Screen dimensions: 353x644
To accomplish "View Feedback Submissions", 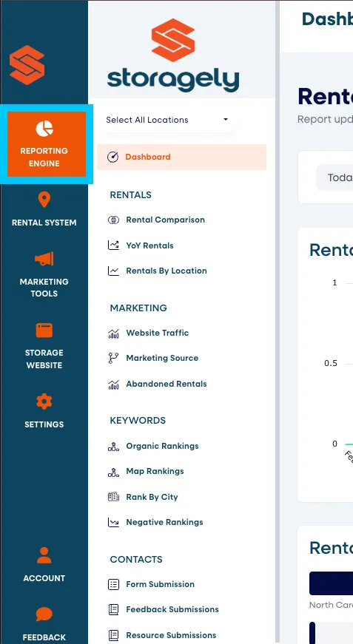I will point(172,609).
